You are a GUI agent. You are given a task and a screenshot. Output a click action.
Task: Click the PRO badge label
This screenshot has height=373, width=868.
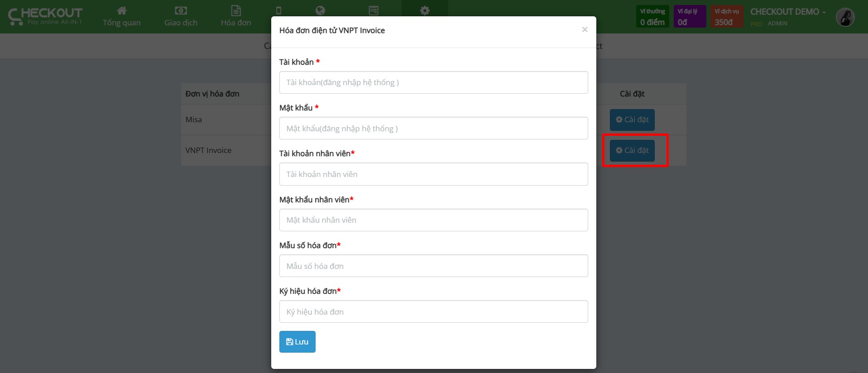tap(756, 24)
